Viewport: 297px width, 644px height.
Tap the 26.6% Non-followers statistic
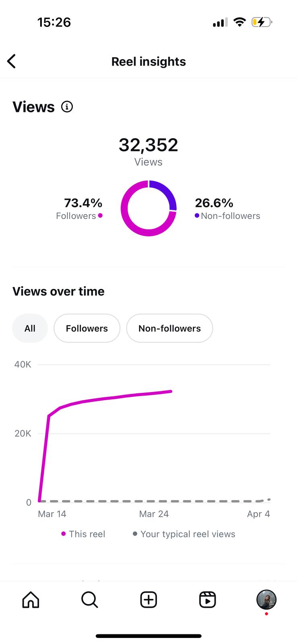[214, 203]
